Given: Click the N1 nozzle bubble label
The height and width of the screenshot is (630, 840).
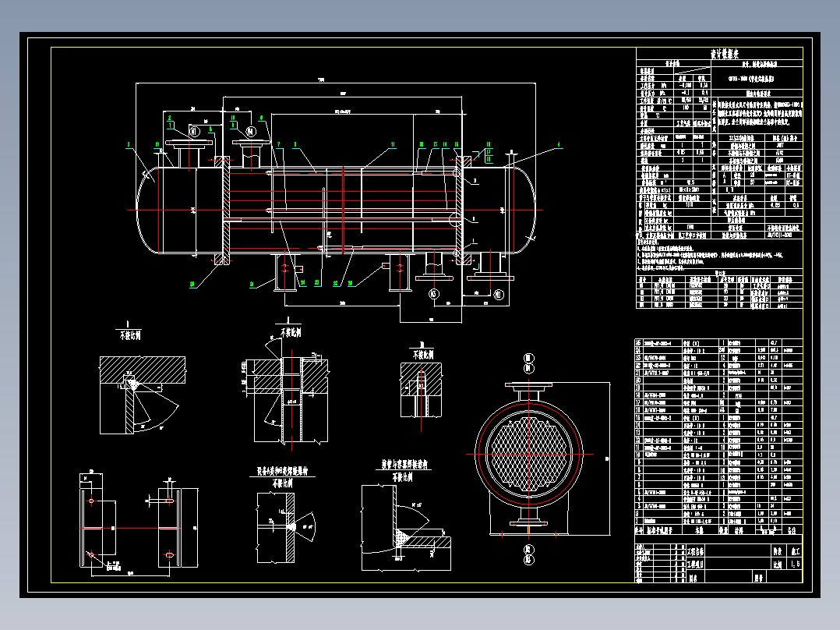Looking at the screenshot, I should (x=195, y=131).
